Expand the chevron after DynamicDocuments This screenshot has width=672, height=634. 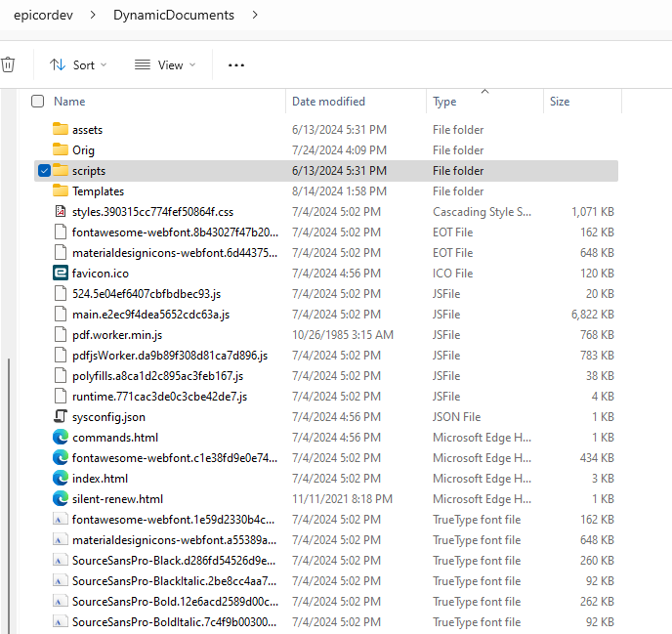click(255, 15)
